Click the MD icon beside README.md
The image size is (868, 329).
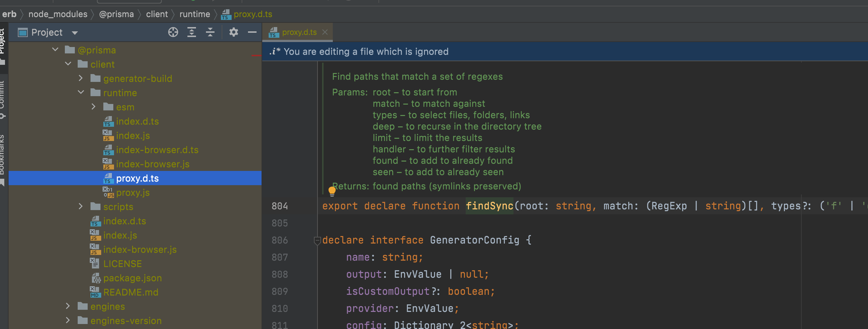coord(95,292)
